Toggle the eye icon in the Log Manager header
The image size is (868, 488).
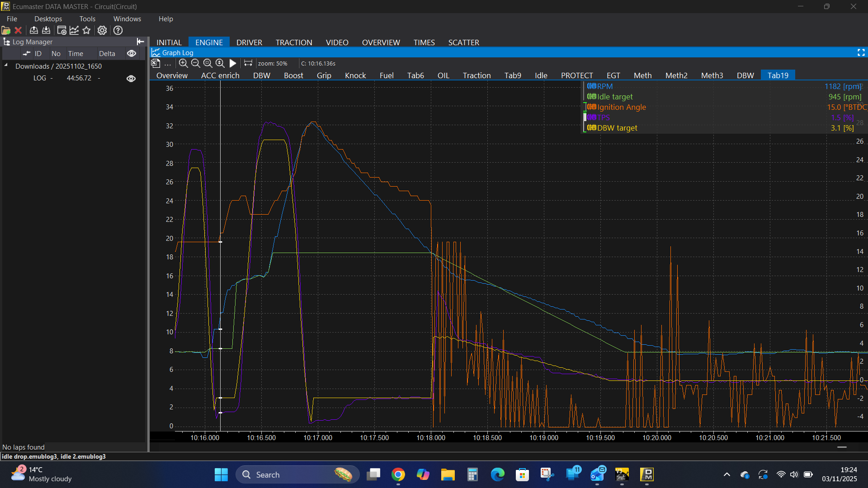point(132,53)
